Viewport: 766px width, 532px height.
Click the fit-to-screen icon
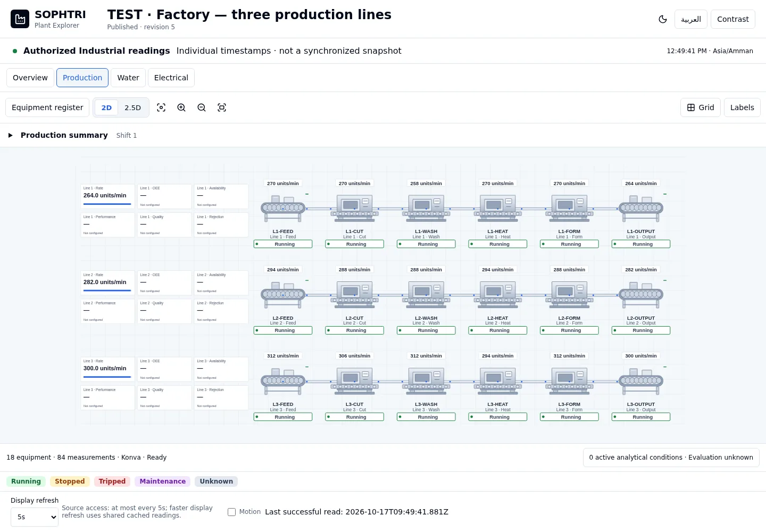pos(222,107)
